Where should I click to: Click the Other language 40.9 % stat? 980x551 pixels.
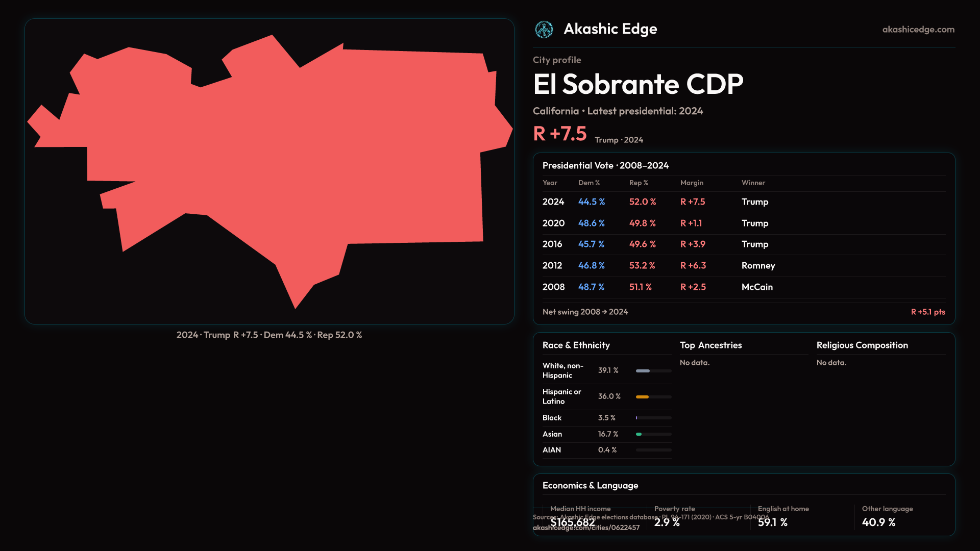tap(878, 522)
